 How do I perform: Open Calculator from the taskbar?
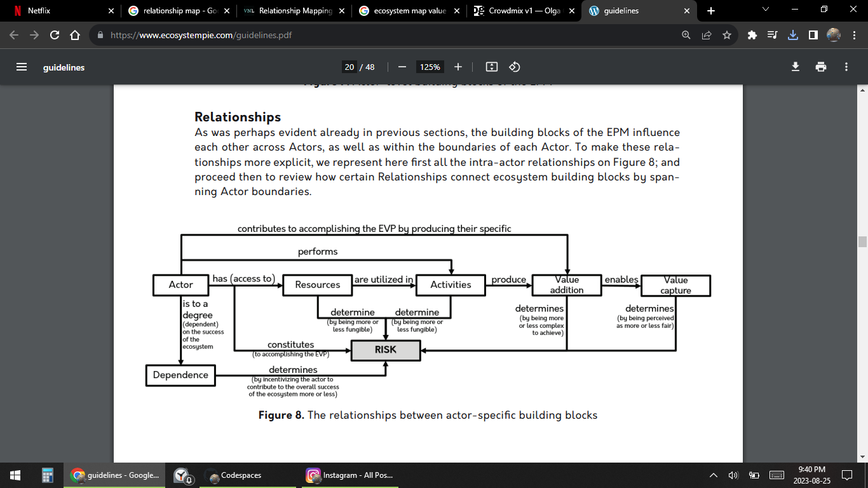[x=47, y=475]
